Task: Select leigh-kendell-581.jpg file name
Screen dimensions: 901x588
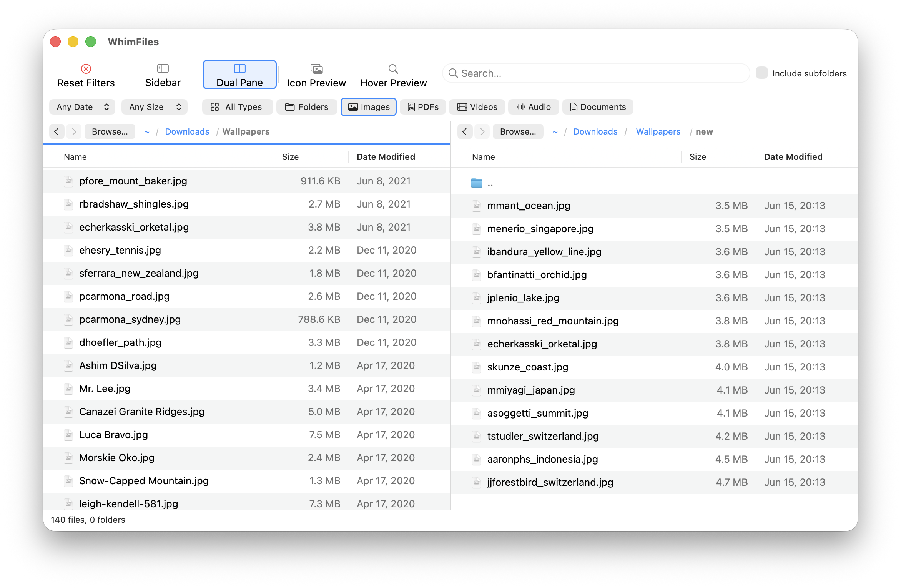Action: (x=128, y=504)
